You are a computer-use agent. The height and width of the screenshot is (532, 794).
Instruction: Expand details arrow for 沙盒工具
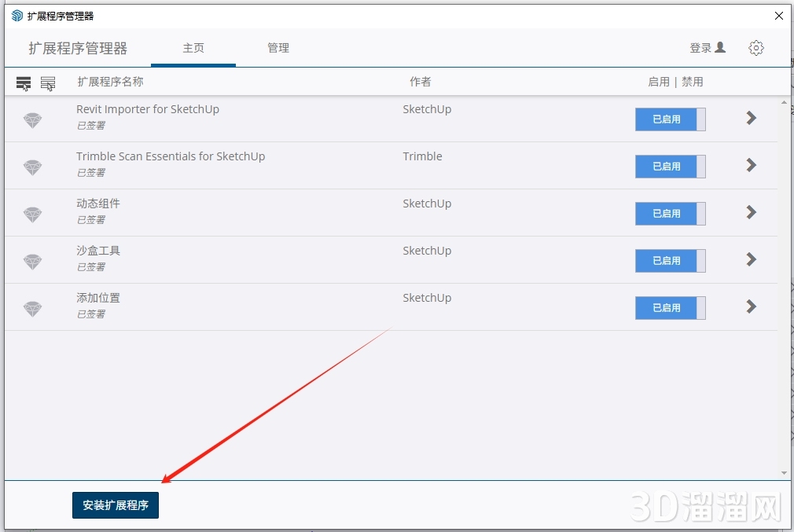click(751, 259)
